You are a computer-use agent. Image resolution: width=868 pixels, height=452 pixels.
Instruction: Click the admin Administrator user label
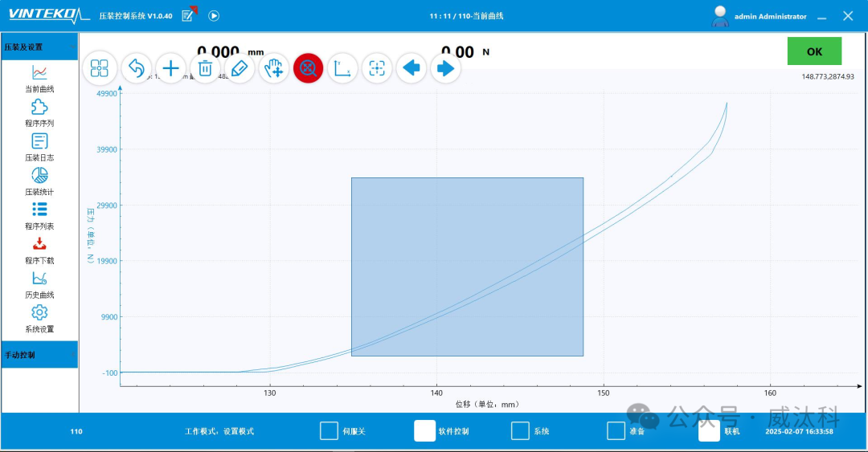(770, 17)
